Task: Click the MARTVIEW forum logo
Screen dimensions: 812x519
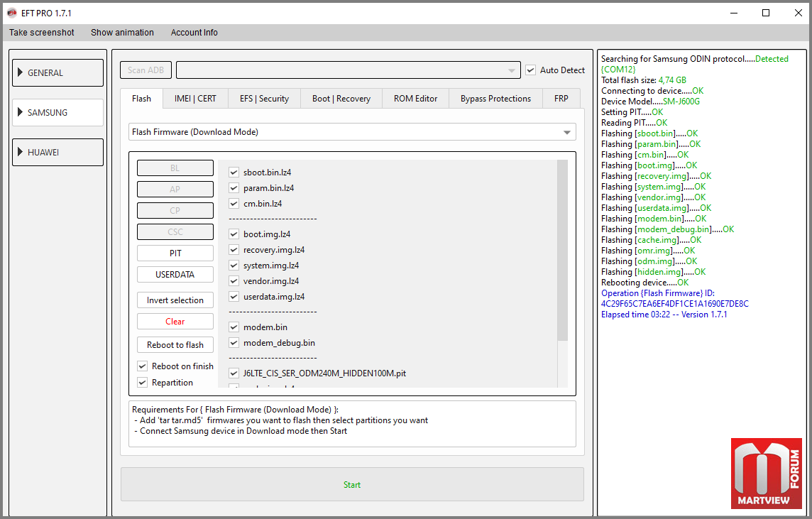Action: click(x=768, y=474)
